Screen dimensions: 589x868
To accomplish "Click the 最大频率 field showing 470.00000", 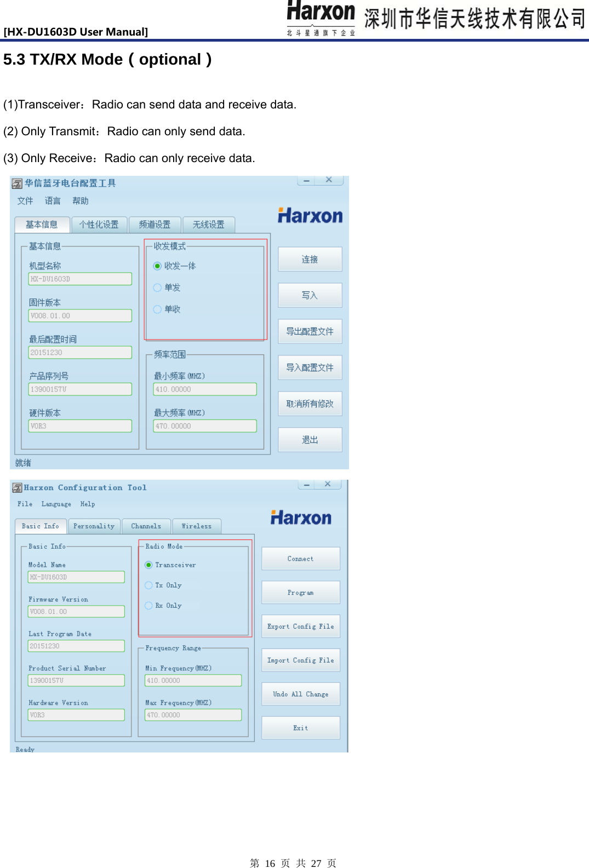I will (x=205, y=426).
